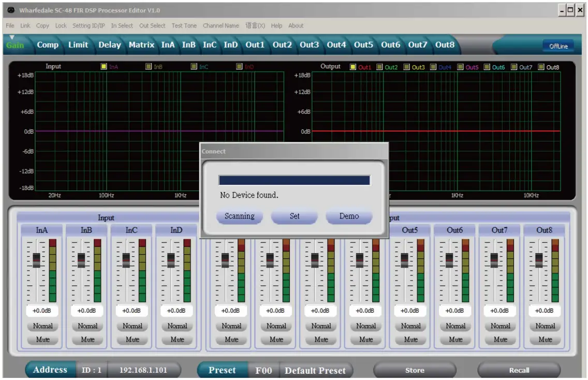Click the app icon in title bar

coord(10,10)
